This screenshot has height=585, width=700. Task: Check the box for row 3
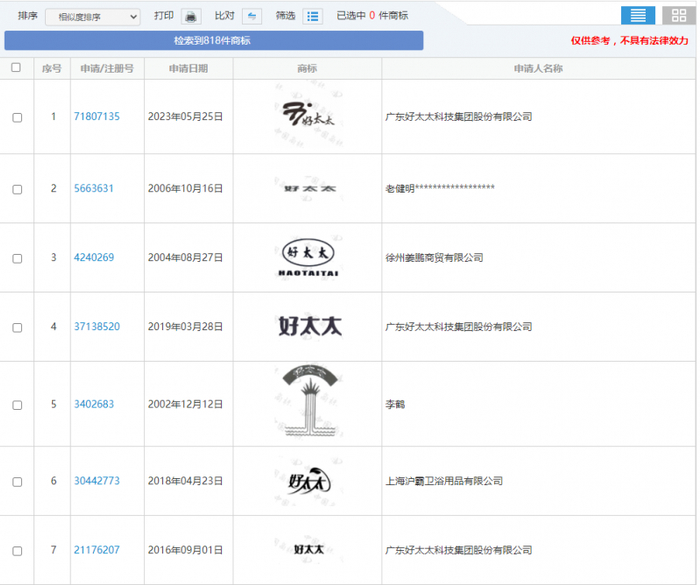[x=17, y=259]
